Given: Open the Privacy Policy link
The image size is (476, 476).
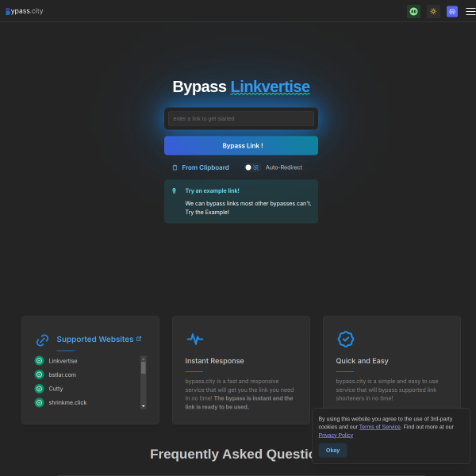Looking at the screenshot, I should (x=336, y=436).
